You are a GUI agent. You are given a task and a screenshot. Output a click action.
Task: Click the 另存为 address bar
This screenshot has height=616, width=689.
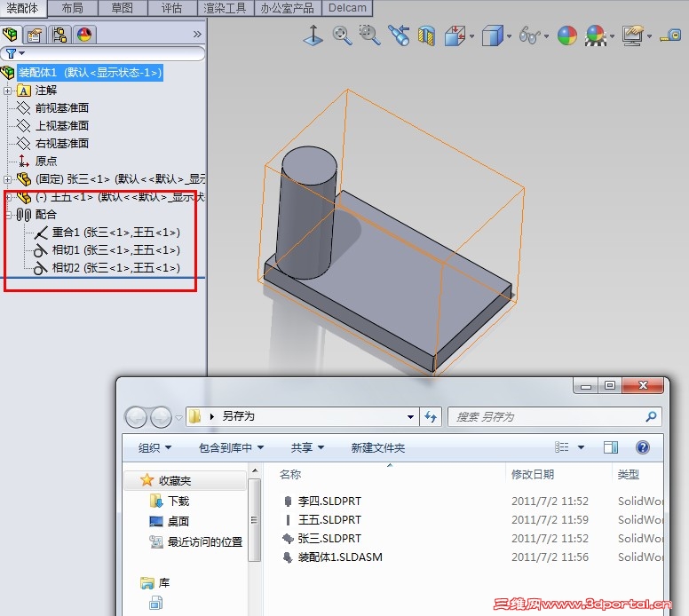[x=302, y=416]
